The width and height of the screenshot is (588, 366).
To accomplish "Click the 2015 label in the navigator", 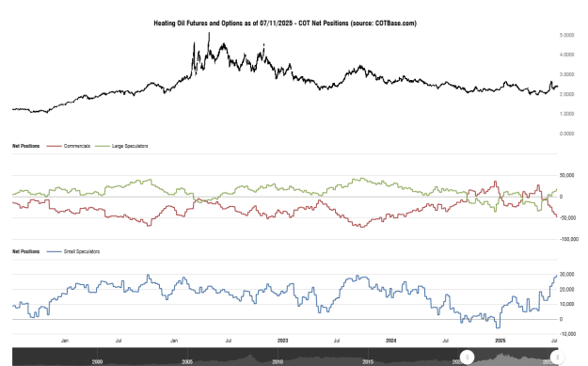I will tap(368, 362).
